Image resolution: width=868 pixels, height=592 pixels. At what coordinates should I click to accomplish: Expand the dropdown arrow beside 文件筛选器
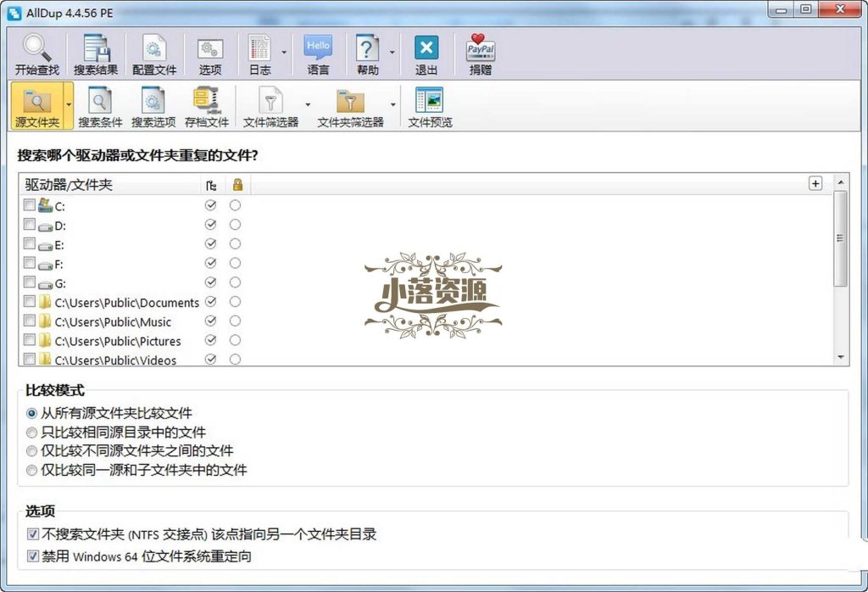tap(308, 104)
